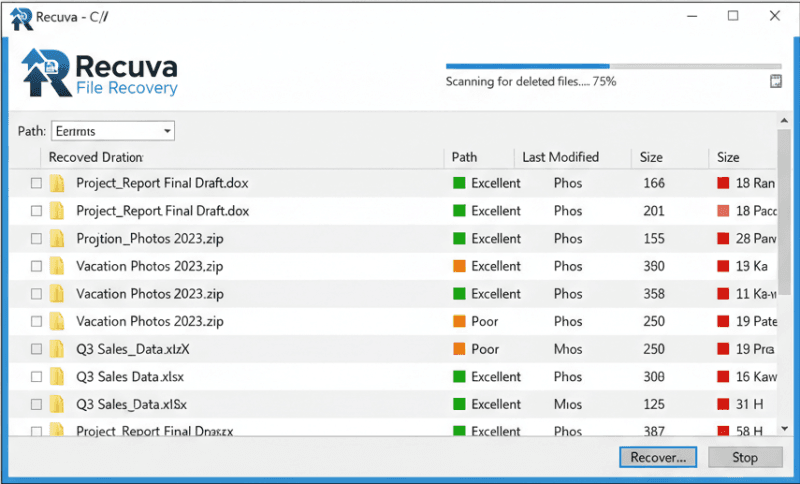Stop the scan with the Stop button
The width and height of the screenshot is (800, 484).
746,457
